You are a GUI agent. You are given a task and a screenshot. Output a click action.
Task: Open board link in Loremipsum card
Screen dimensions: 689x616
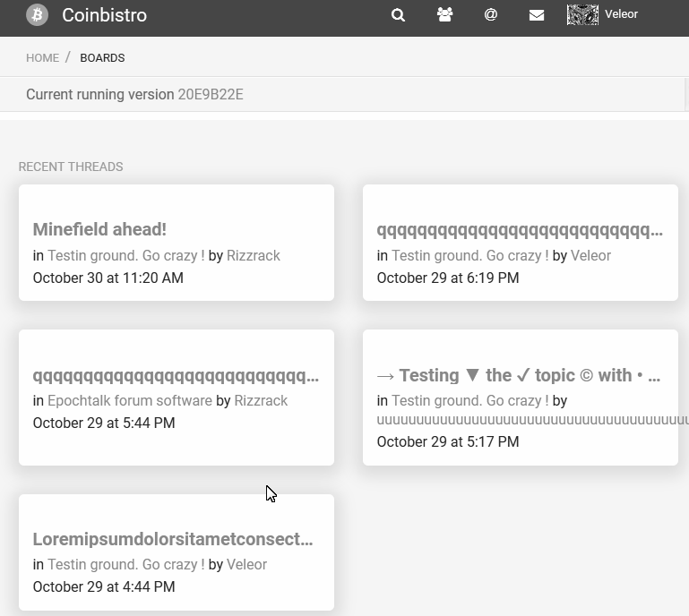[126, 564]
